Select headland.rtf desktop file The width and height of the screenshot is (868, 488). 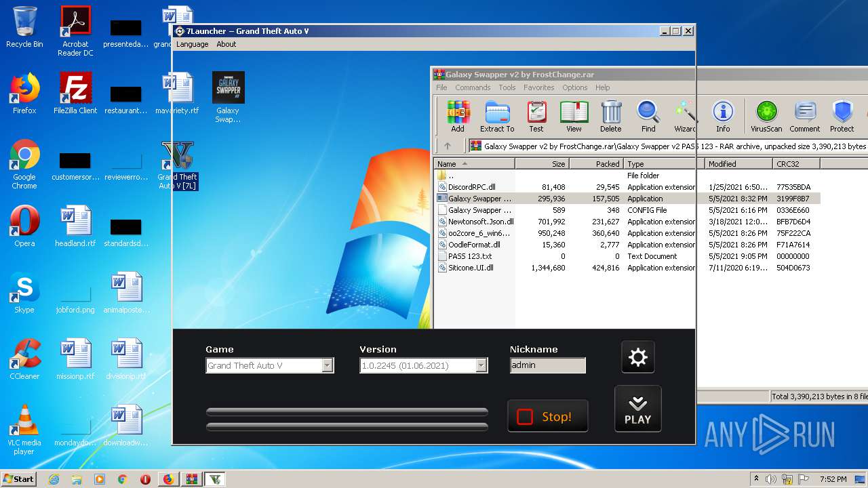75,226
